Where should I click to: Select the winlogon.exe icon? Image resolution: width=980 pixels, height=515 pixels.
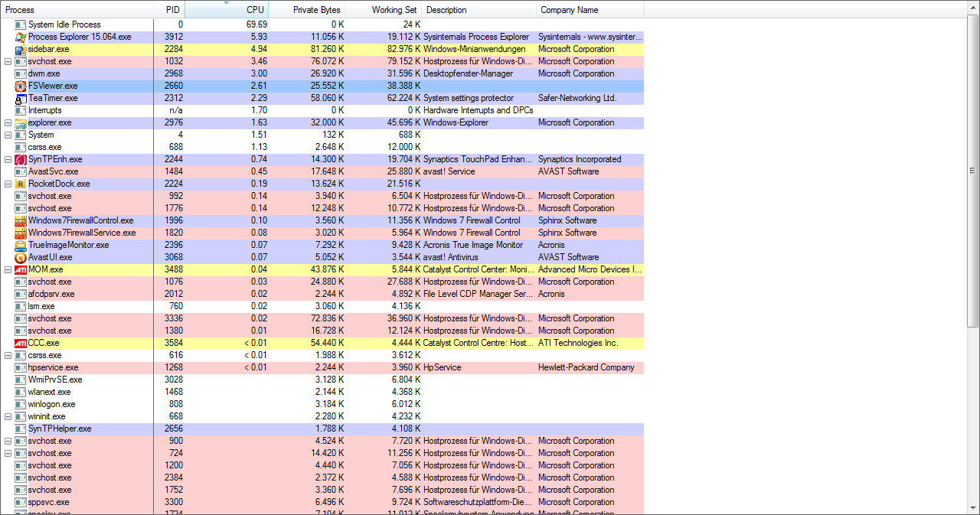tap(21, 404)
